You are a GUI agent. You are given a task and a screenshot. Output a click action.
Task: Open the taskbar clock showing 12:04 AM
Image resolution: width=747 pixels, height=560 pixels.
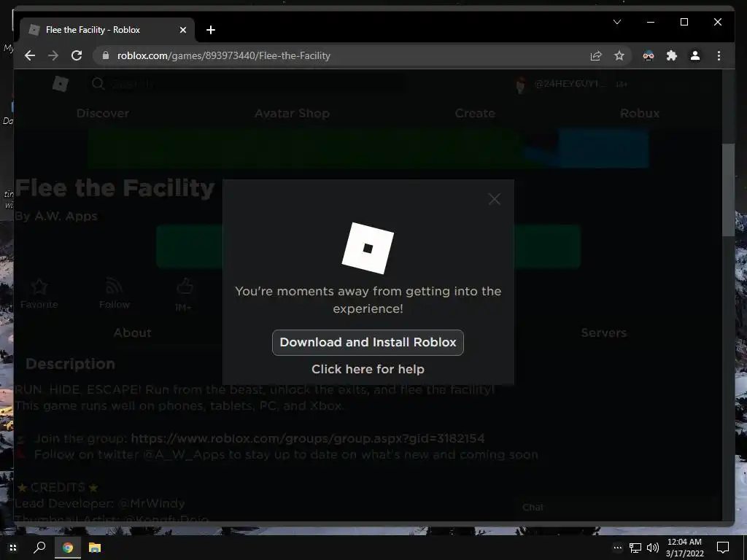coord(684,548)
